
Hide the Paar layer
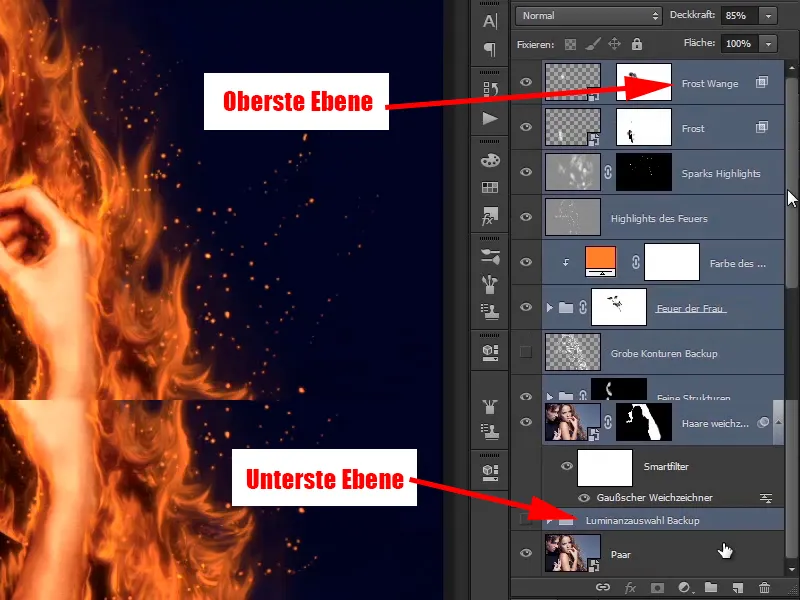(x=526, y=553)
